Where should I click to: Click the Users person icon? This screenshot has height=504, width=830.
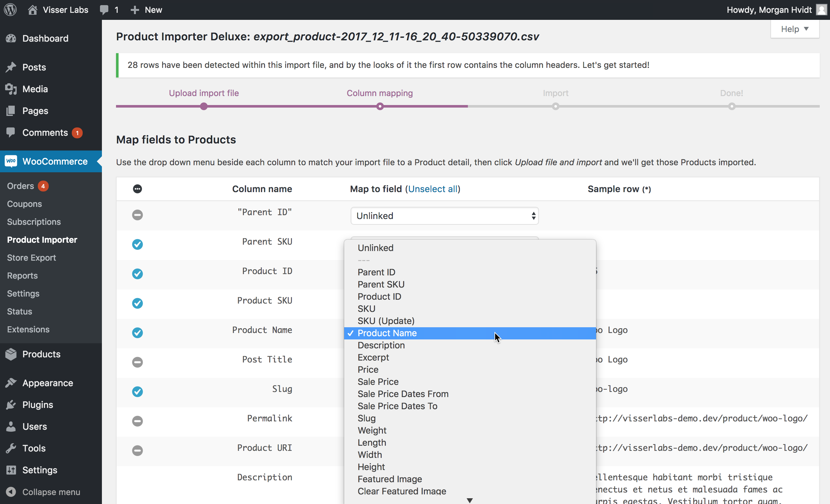(11, 427)
